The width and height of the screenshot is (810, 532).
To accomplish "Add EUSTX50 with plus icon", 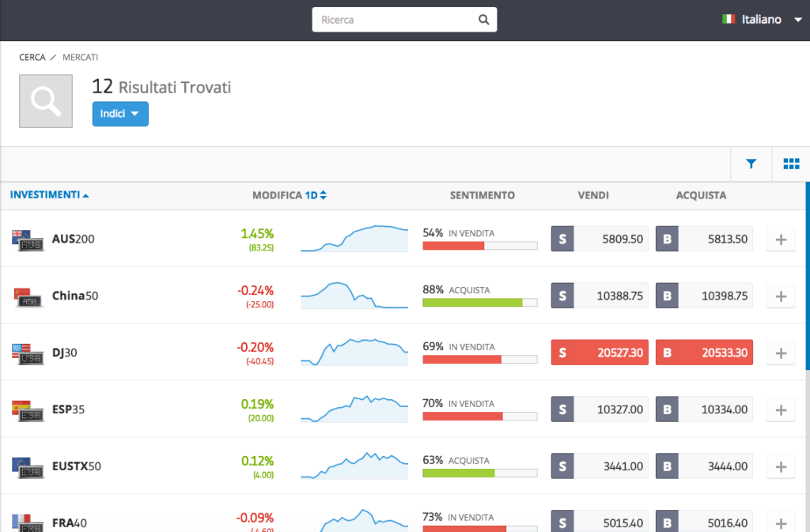I will tap(781, 466).
